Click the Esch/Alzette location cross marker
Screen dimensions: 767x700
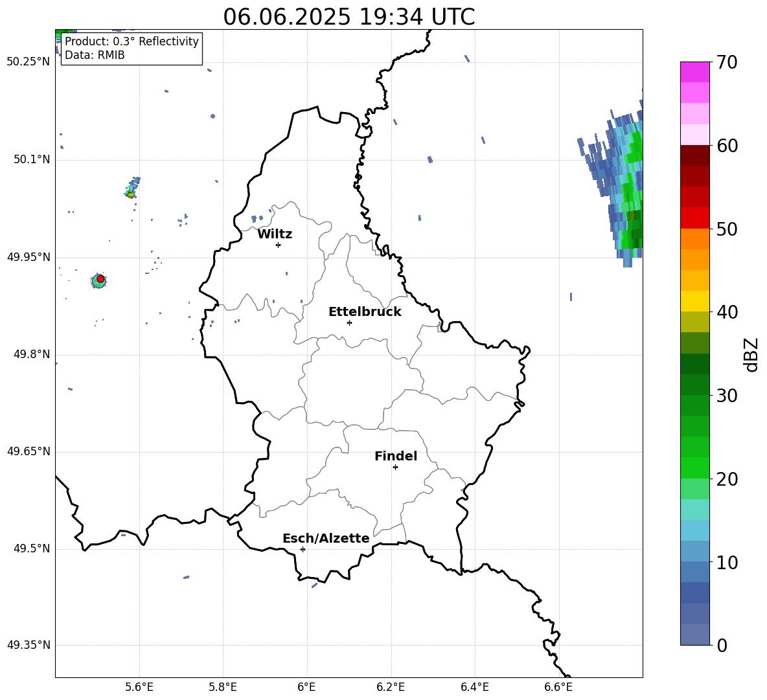(303, 549)
